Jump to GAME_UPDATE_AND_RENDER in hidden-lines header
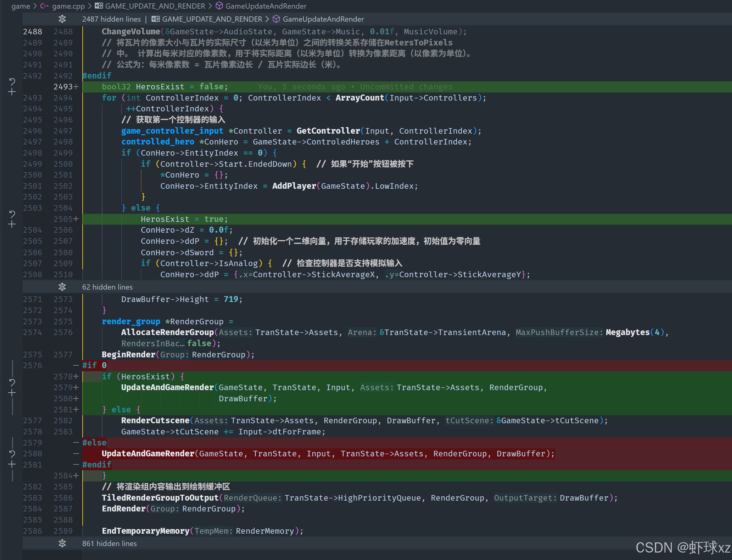732x560 pixels. click(x=212, y=19)
